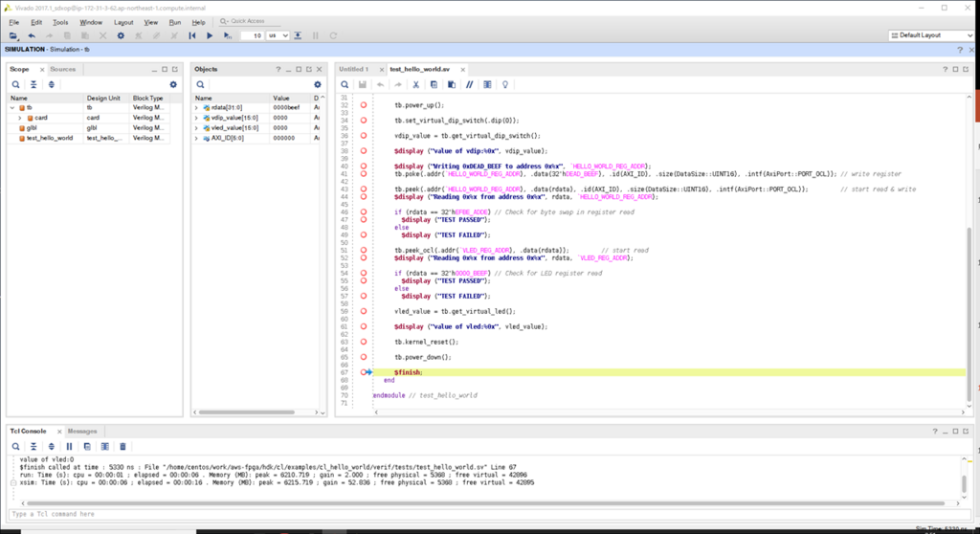
Task: Click the light bulb icon in editor toolbar
Action: coord(505,84)
